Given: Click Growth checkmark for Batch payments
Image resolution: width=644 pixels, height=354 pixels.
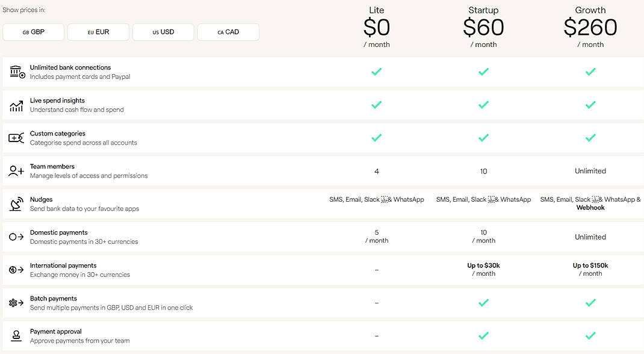Looking at the screenshot, I should pos(590,303).
